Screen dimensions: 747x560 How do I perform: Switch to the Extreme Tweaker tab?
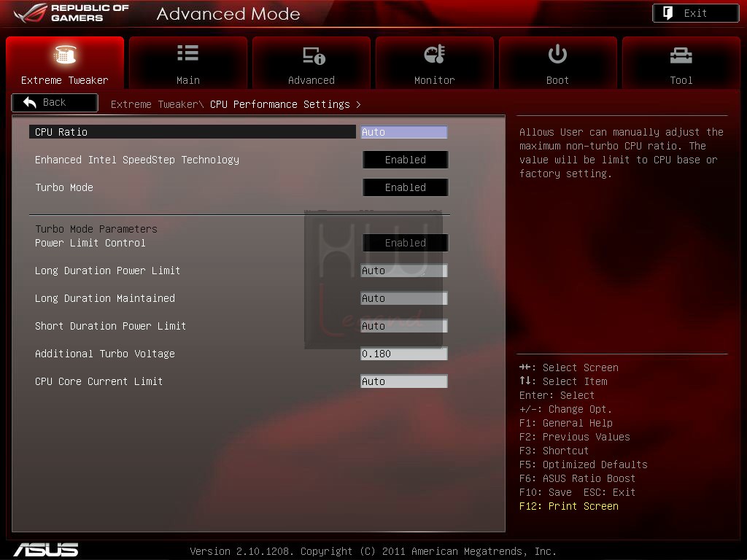(x=65, y=63)
